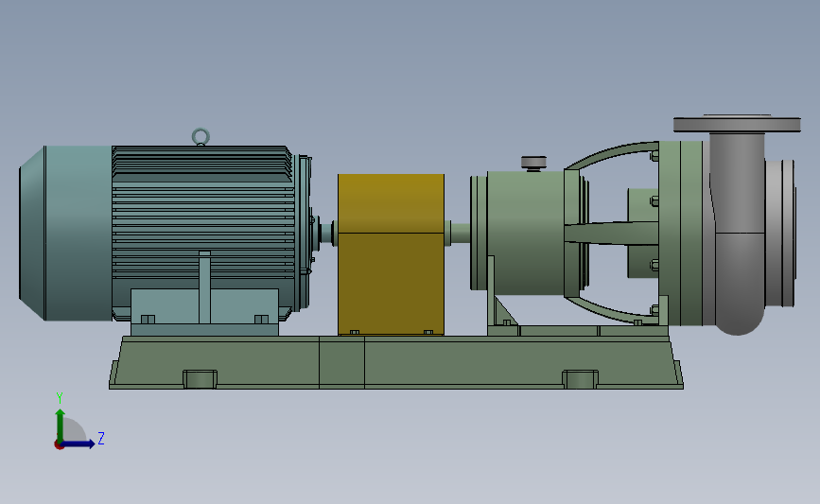The height and width of the screenshot is (504, 820).
Task: Select the pump bearing housing cylinder
Action: coord(525,232)
